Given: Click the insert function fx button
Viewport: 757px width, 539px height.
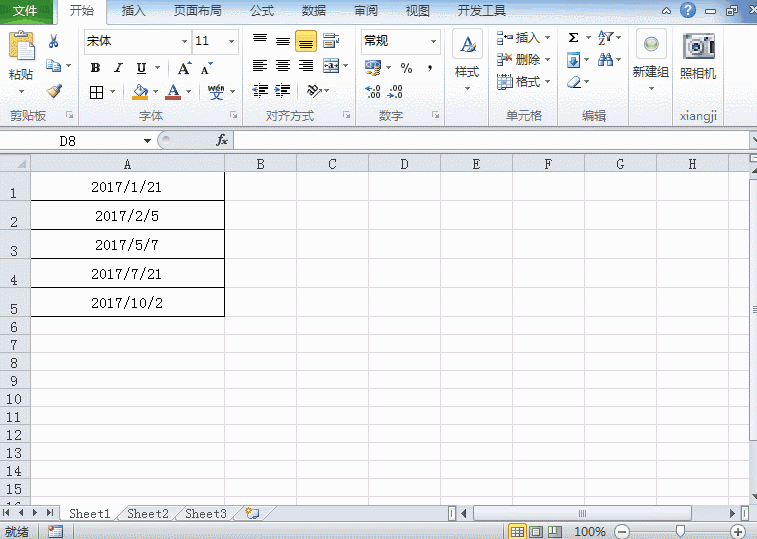Looking at the screenshot, I should click(222, 141).
